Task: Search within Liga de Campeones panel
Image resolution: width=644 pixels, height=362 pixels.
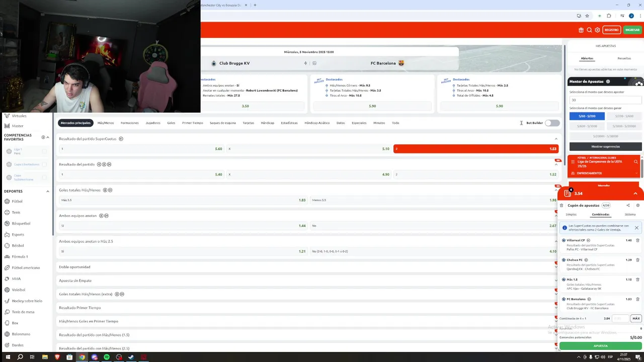Action: [x=636, y=162]
